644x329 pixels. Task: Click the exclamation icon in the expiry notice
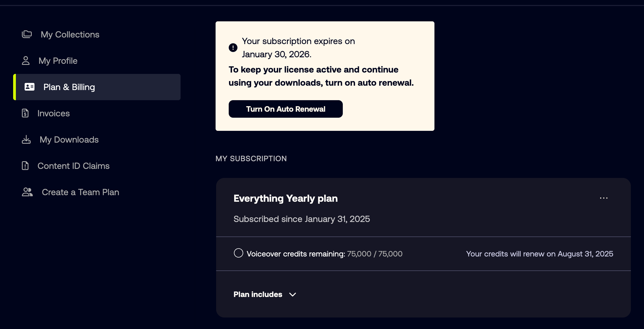(x=233, y=47)
